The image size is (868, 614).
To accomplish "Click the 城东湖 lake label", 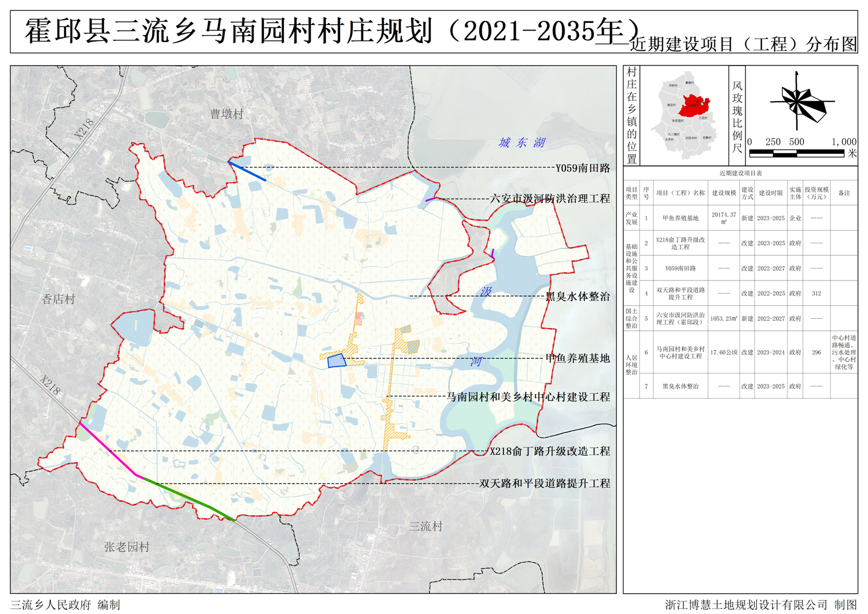I will click(521, 143).
